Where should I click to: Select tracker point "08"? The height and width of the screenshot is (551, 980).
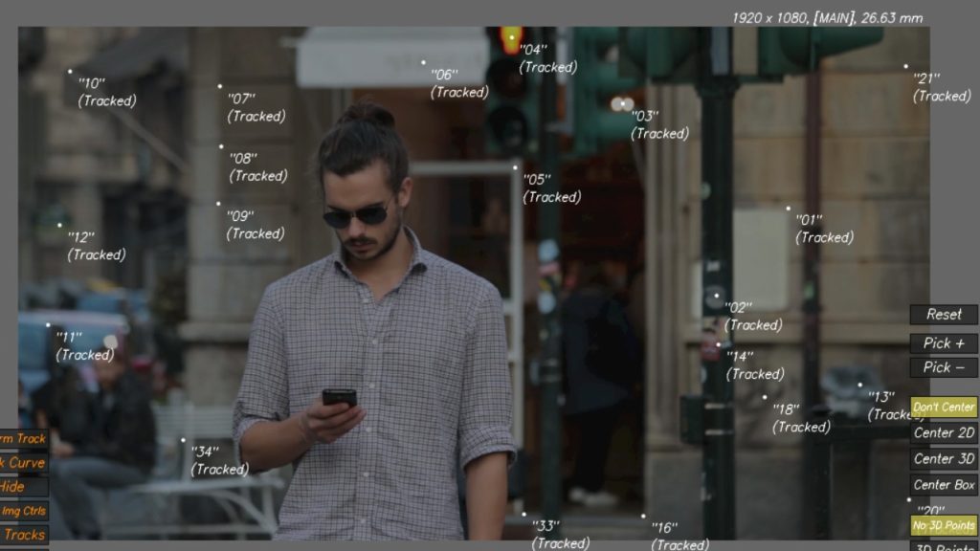[x=221, y=146]
